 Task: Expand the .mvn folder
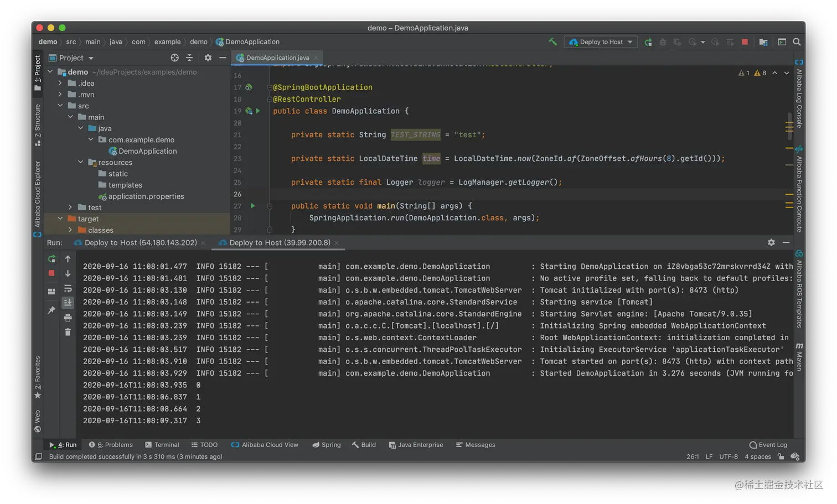(60, 95)
